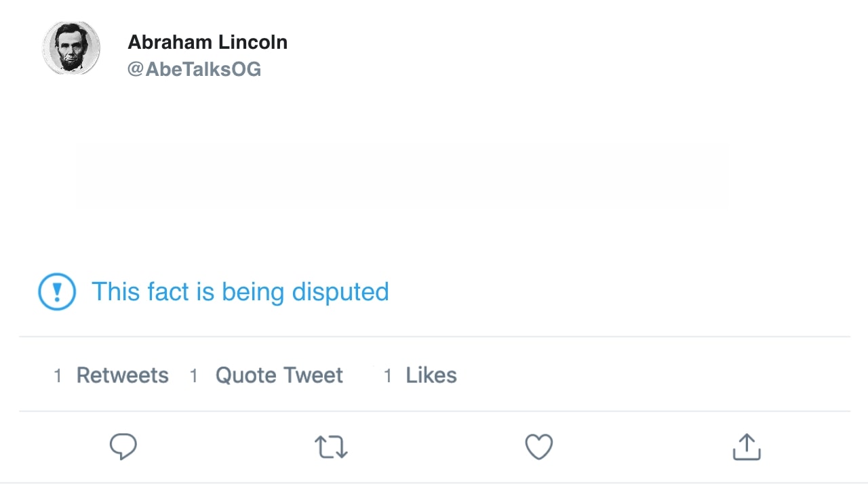Click the divider line above the Retweets stats
Image resolution: width=868 pixels, height=488 pixels.
pos(434,336)
